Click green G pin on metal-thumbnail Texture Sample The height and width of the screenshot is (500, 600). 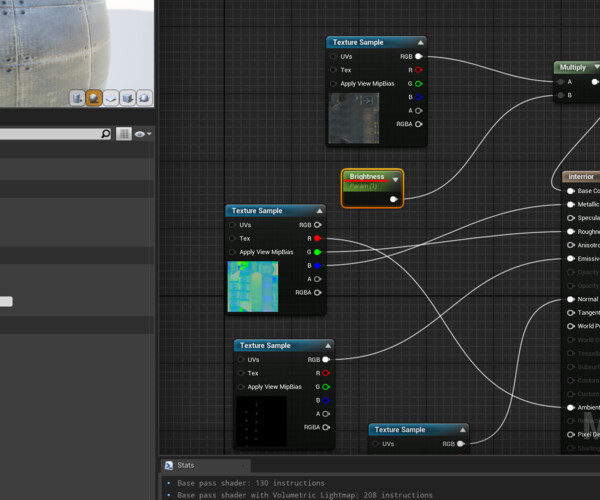coord(419,83)
